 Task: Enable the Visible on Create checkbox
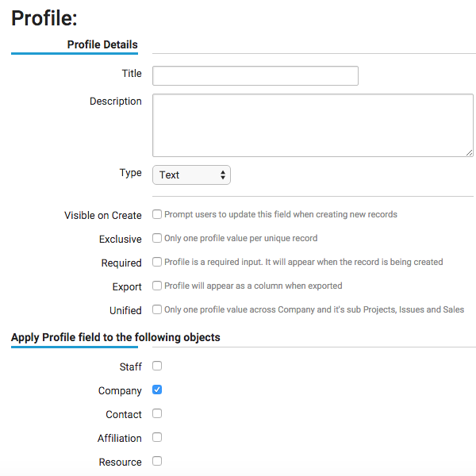tap(157, 214)
